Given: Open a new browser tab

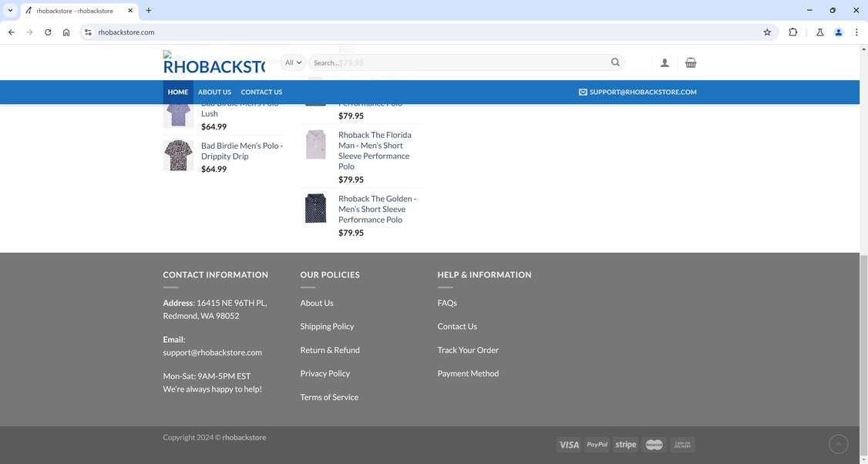Looking at the screenshot, I should pos(148,11).
